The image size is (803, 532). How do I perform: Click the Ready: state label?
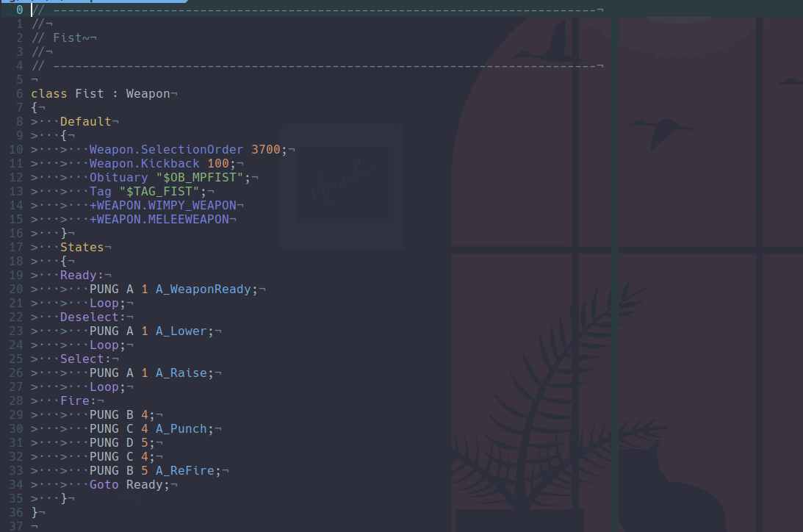coord(82,275)
